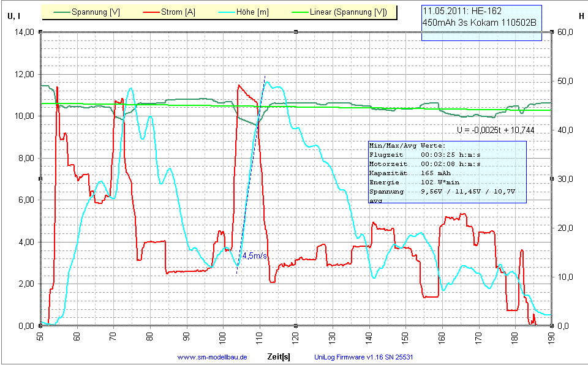Open the www.sm-modellbau.de link

(212, 357)
